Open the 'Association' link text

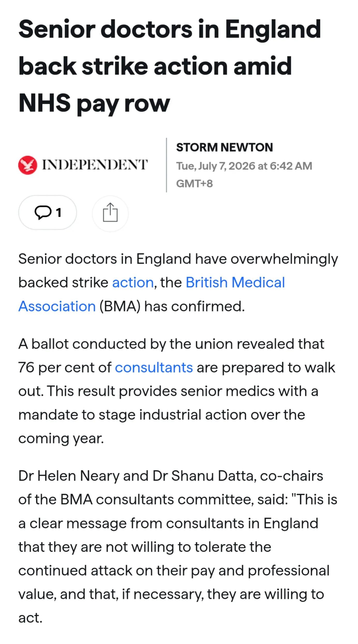[x=57, y=306]
